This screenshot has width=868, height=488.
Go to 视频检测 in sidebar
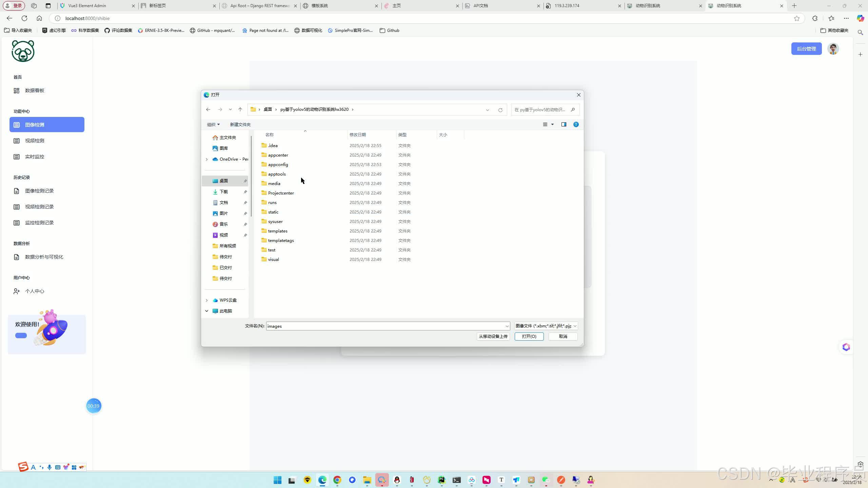(35, 141)
